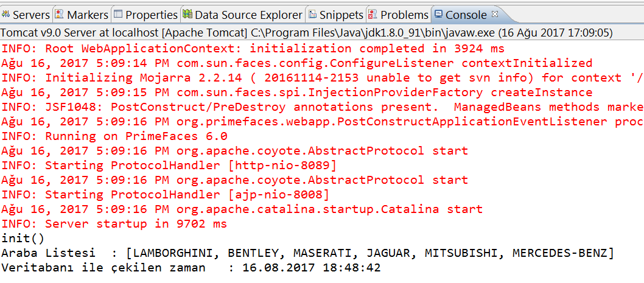644x283 pixels.
Task: Activate the Console tab label
Action: click(x=466, y=15)
